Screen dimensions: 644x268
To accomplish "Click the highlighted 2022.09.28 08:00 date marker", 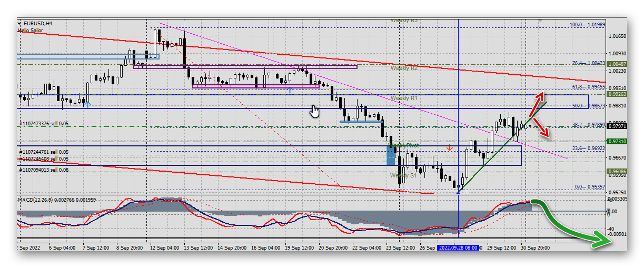I will point(458,247).
